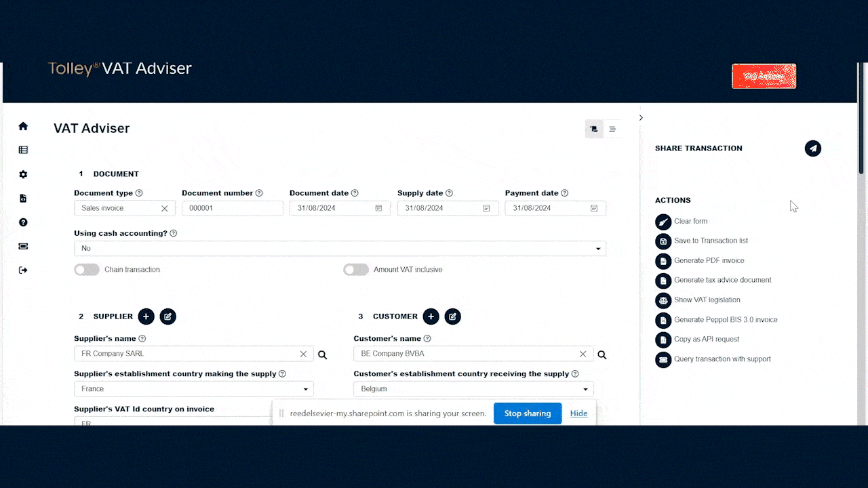
Task: Click the Home icon in left sidebar
Action: (x=23, y=126)
